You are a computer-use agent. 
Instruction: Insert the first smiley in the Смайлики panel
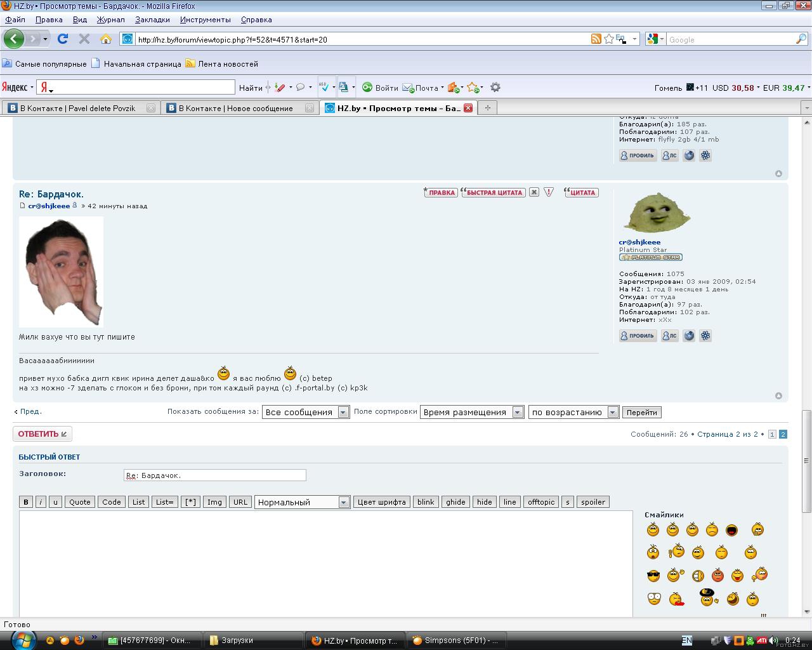click(653, 530)
